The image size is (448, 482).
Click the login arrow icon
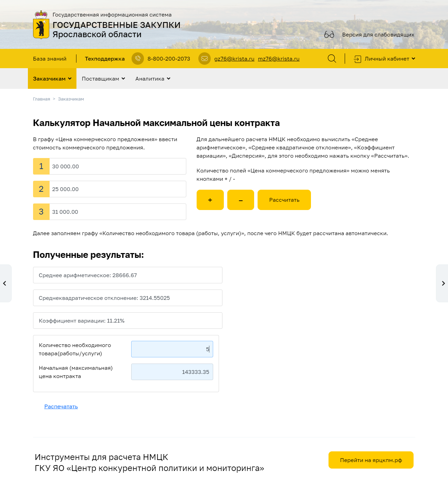pyautogui.click(x=357, y=59)
